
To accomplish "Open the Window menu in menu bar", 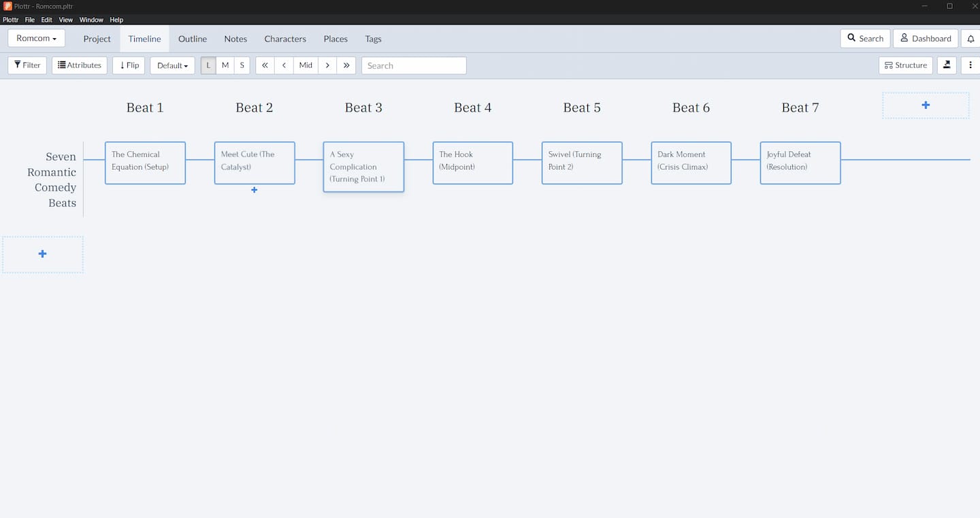I will click(91, 20).
